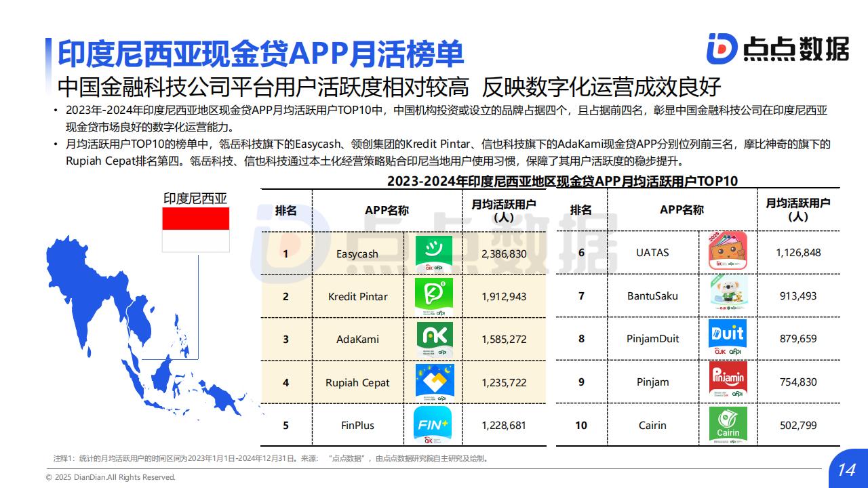Click the FinPlus app icon

433,425
